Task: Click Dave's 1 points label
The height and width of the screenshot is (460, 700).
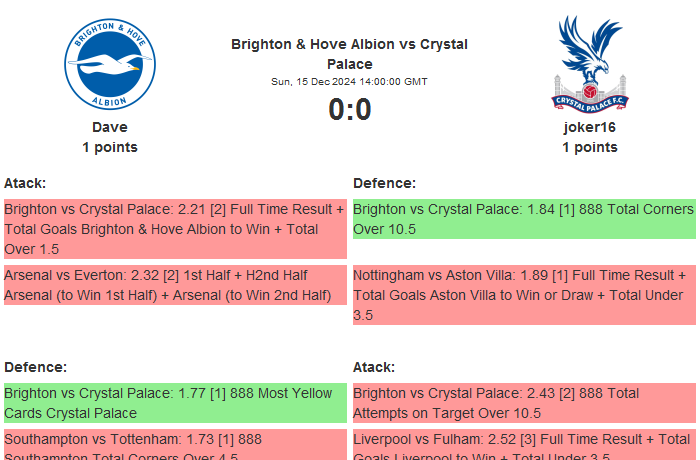Action: (x=110, y=147)
